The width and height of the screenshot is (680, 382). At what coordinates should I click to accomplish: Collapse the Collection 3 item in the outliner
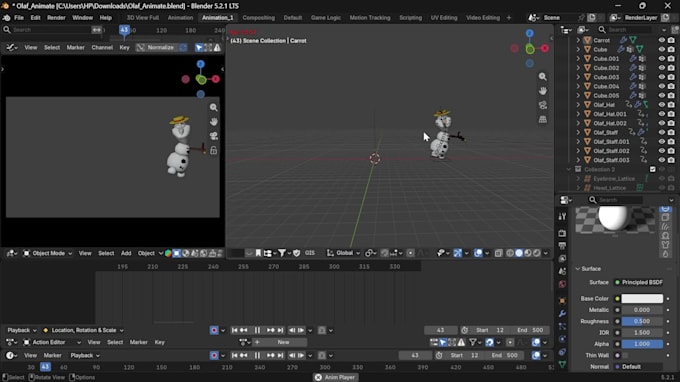pyautogui.click(x=569, y=170)
